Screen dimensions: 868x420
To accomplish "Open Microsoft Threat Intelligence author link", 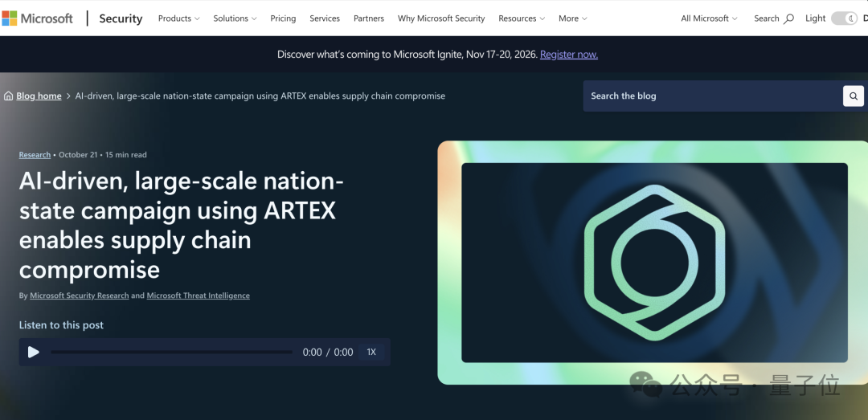I will pos(199,296).
